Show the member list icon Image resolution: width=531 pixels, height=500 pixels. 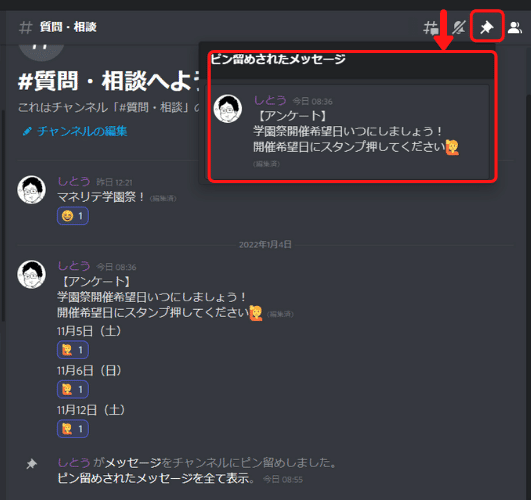tap(515, 27)
